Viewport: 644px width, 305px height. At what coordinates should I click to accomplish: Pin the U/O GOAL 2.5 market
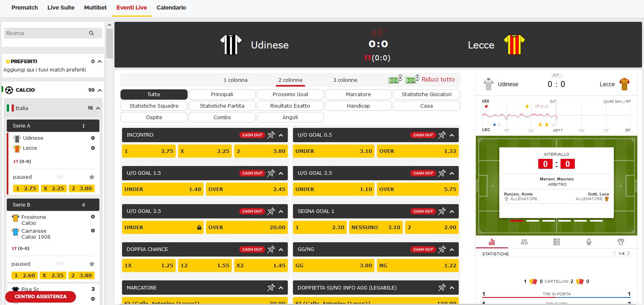[x=442, y=173]
